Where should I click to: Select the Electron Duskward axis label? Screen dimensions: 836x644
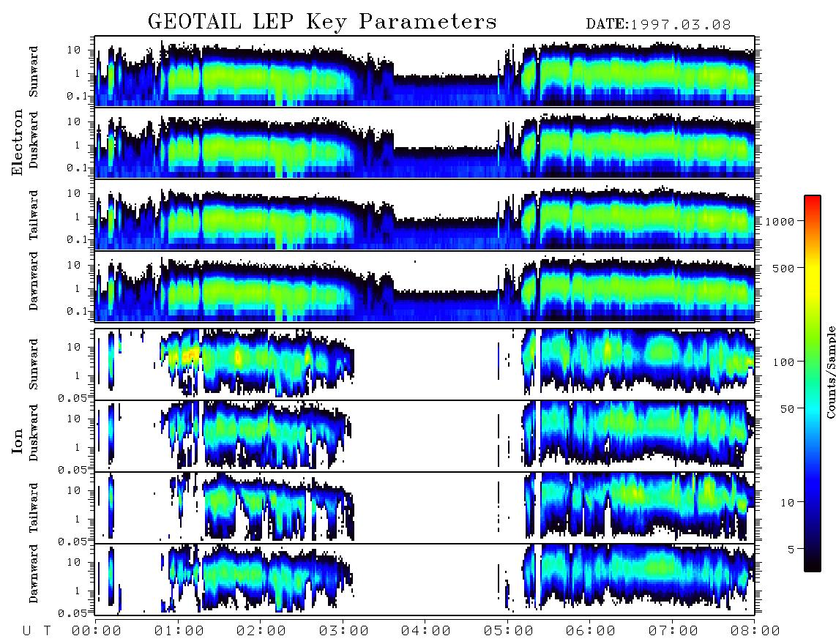(x=34, y=140)
